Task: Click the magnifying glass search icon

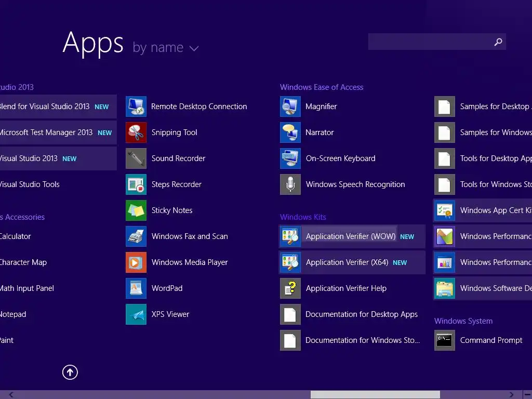Action: 498,42
